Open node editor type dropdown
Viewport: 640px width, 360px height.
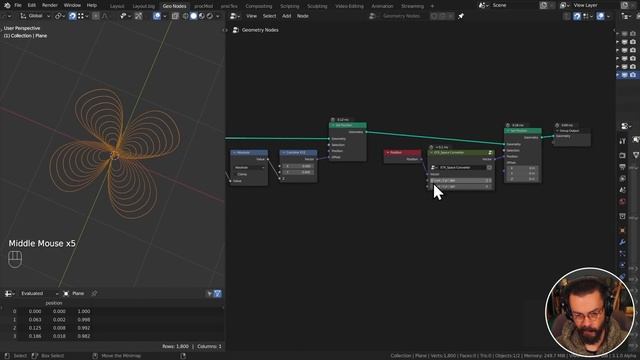tap(235, 16)
